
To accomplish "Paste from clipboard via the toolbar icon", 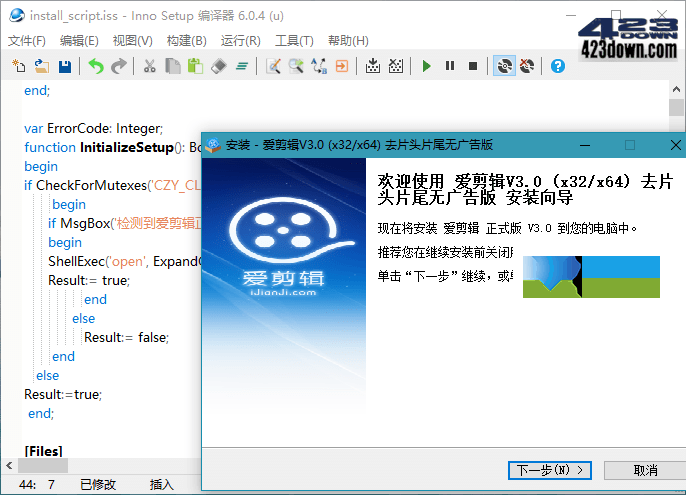I will tap(196, 66).
